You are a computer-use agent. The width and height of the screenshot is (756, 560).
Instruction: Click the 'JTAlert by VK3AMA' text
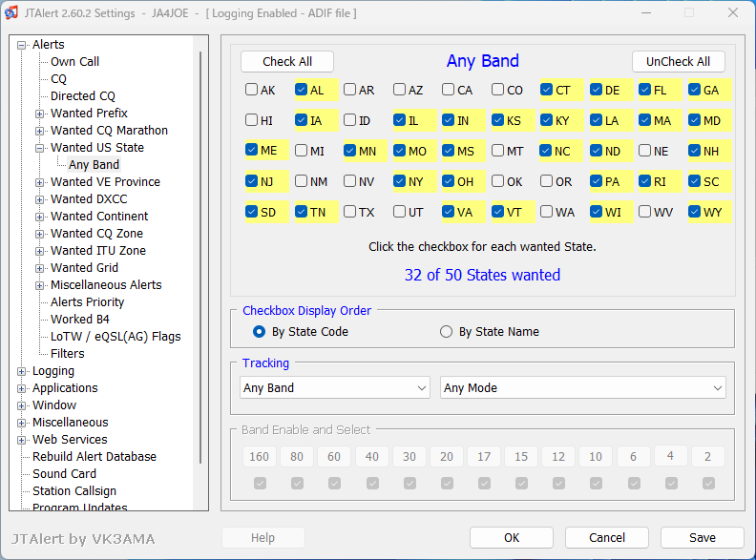click(x=83, y=539)
